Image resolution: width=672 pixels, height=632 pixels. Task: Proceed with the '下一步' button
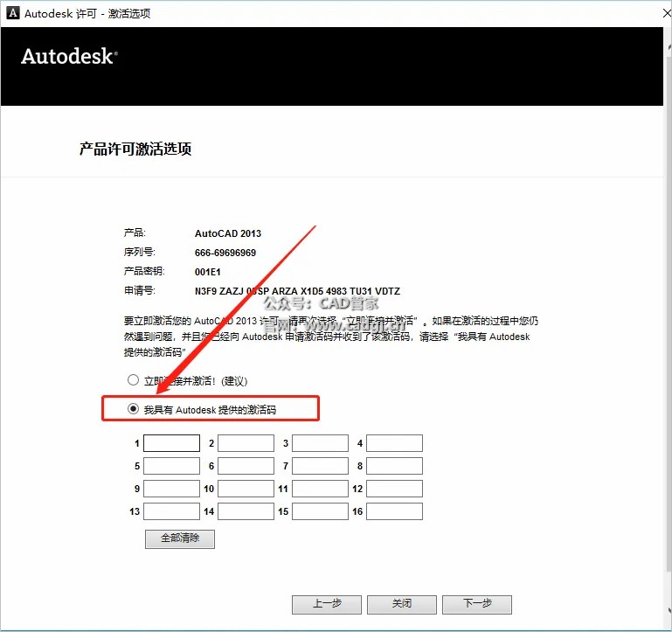[477, 604]
